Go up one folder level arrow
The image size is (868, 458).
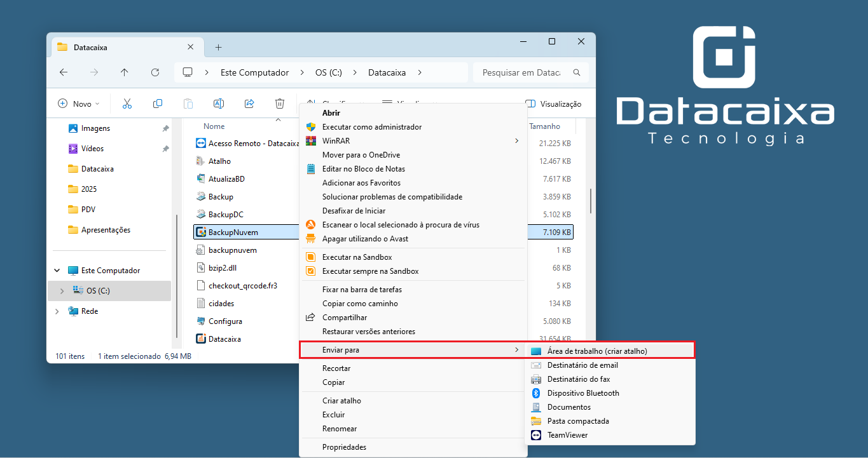pos(125,72)
